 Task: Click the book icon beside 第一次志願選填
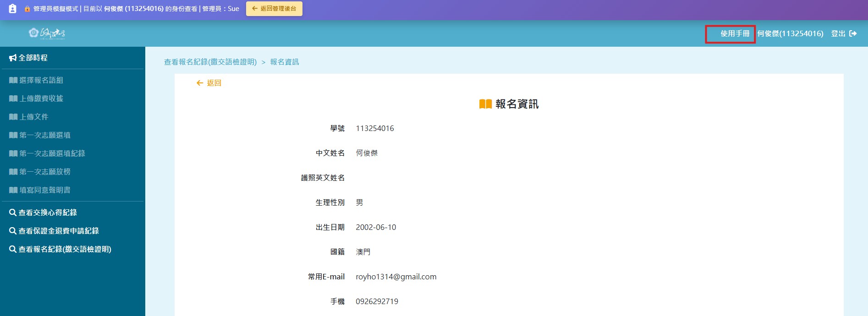tap(13, 135)
